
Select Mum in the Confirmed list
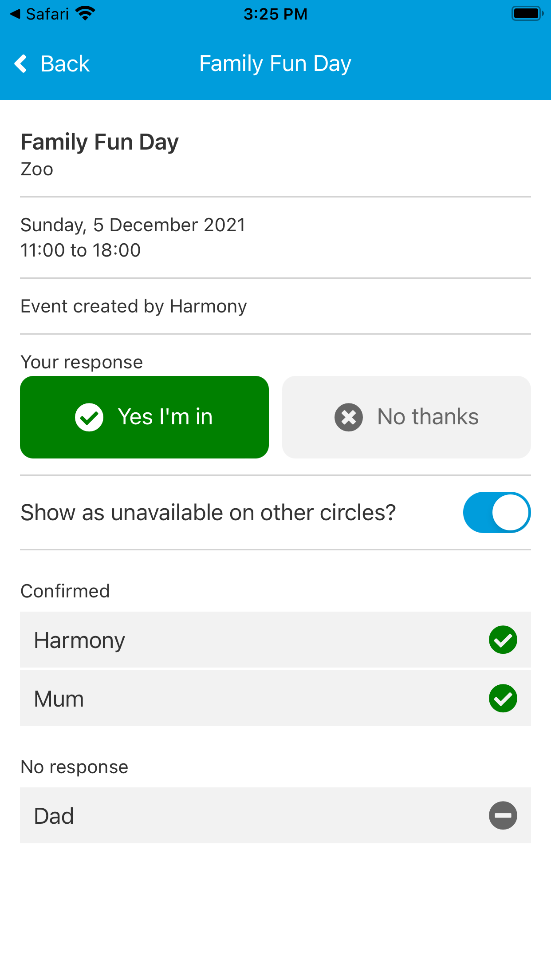click(x=59, y=699)
